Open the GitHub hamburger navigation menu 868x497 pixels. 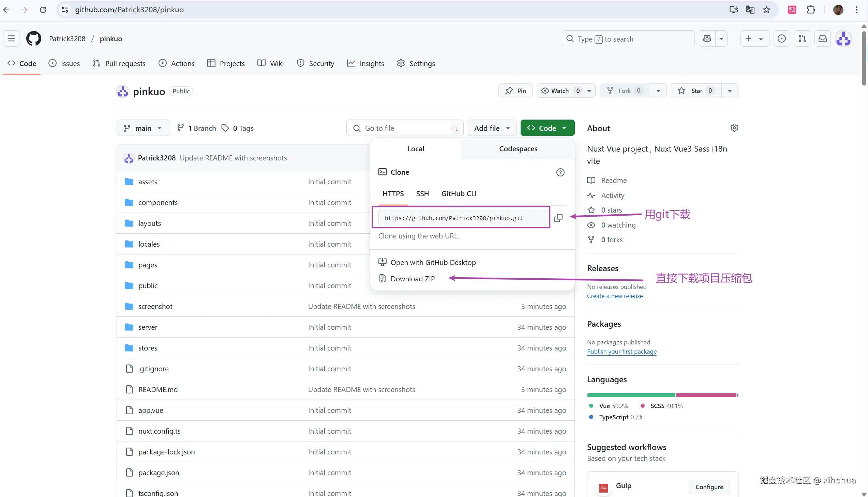pyautogui.click(x=11, y=38)
